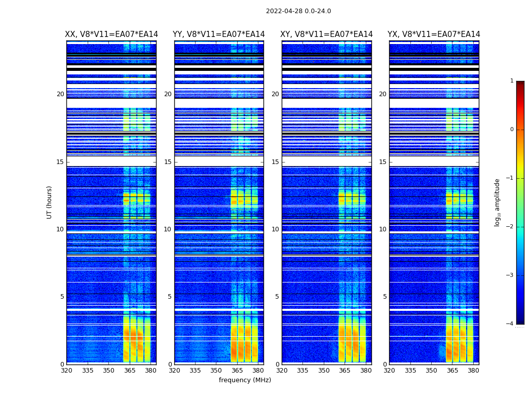Click the 380 frequency tick of YX panel
The image size is (532, 405).
[473, 371]
